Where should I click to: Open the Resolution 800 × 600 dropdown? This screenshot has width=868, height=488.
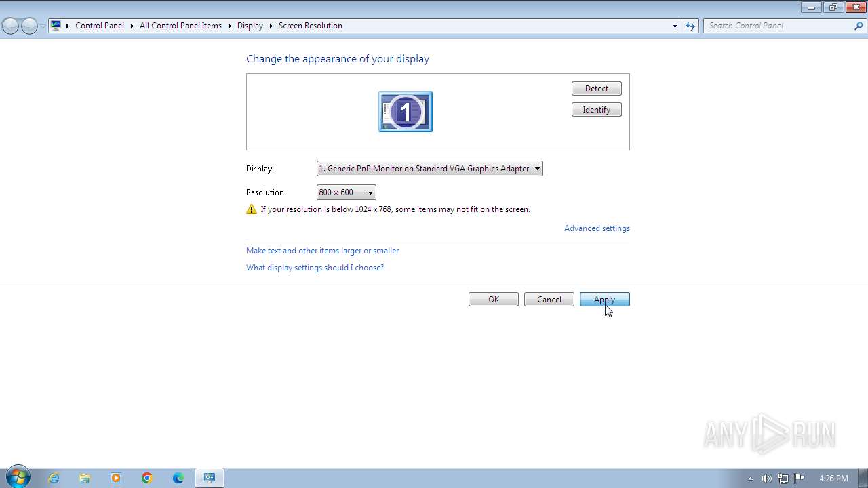click(x=347, y=192)
